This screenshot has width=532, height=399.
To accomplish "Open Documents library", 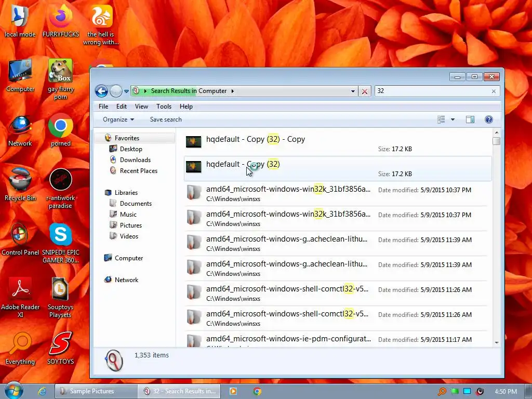I will click(136, 204).
